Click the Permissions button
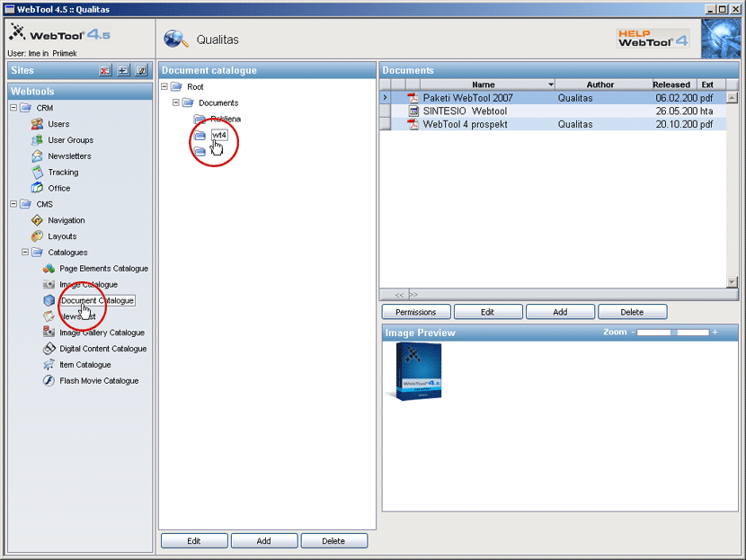The height and width of the screenshot is (560, 746). coord(415,312)
